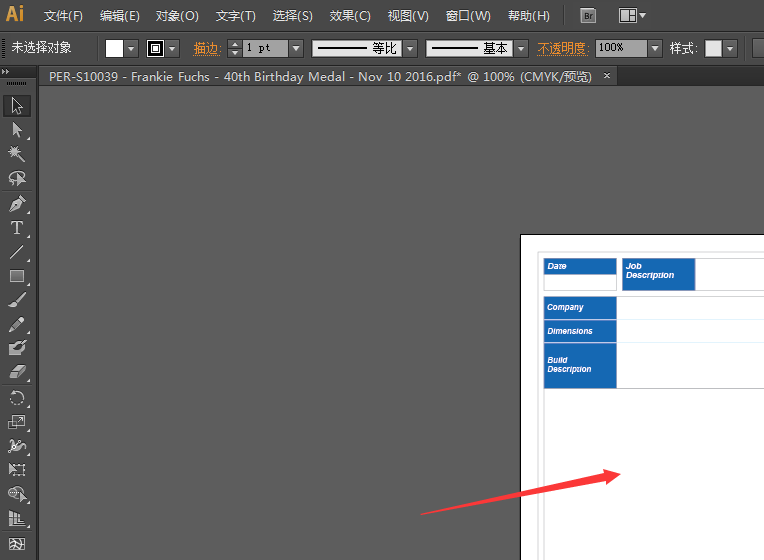Click the Job Description header cell
The height and width of the screenshot is (560, 764).
(658, 274)
